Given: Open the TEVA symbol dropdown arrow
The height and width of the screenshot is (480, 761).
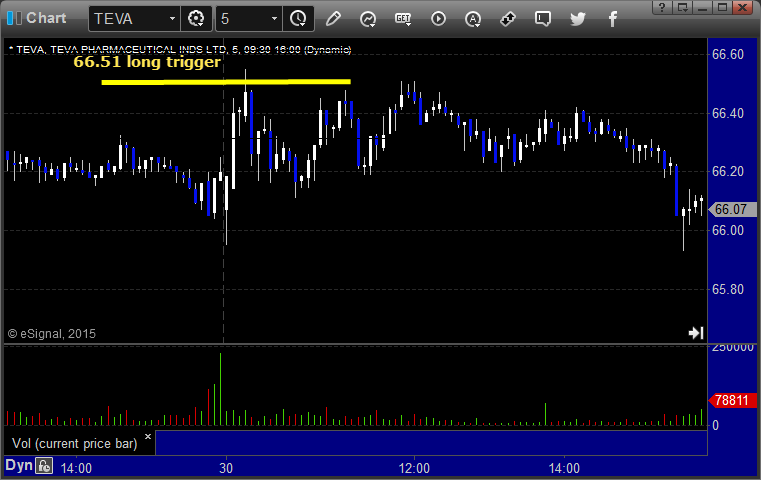Looking at the screenshot, I should click(172, 19).
